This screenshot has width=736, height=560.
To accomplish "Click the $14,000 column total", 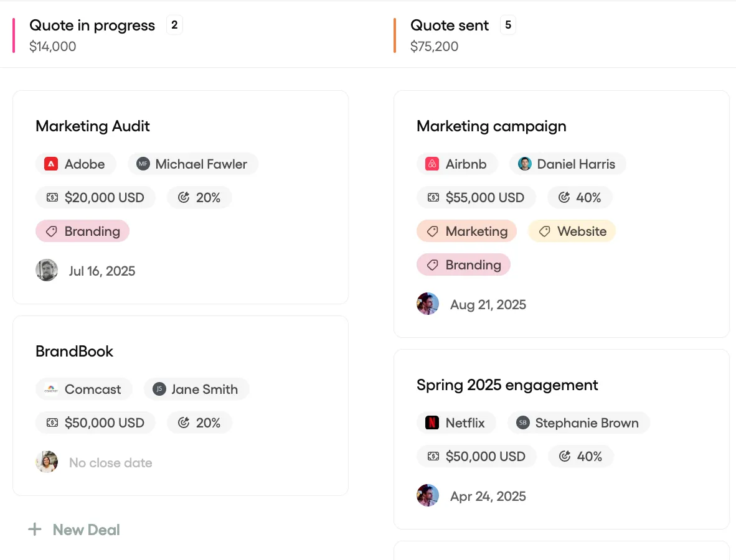I will click(52, 47).
